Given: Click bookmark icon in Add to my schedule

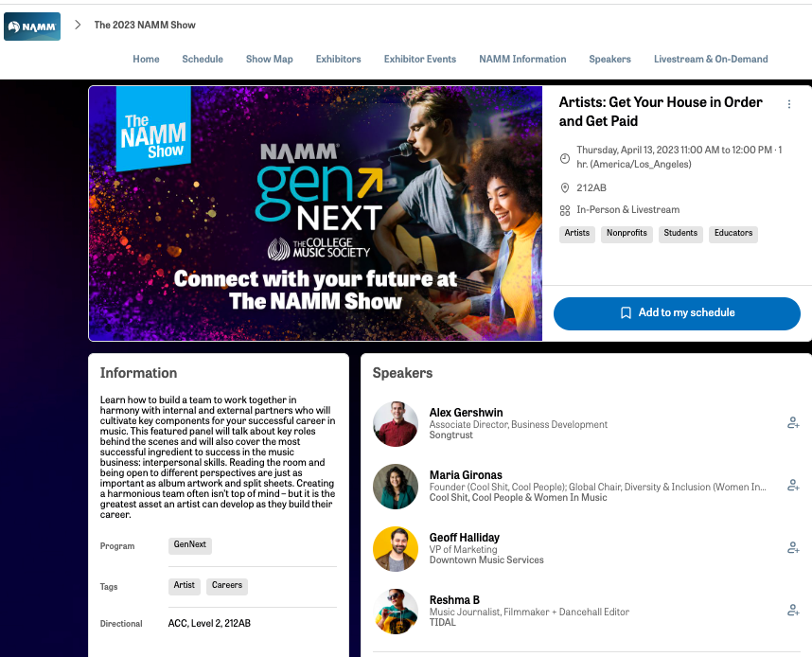Looking at the screenshot, I should click(x=626, y=313).
